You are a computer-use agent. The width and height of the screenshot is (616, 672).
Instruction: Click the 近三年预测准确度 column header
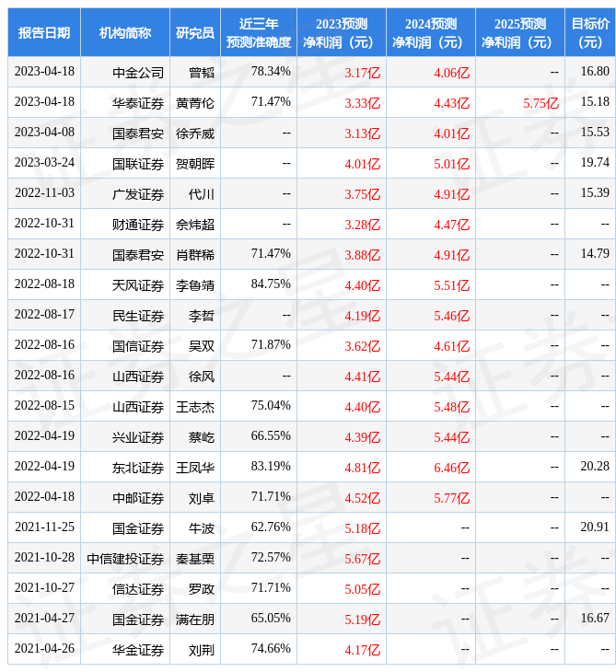tap(259, 32)
